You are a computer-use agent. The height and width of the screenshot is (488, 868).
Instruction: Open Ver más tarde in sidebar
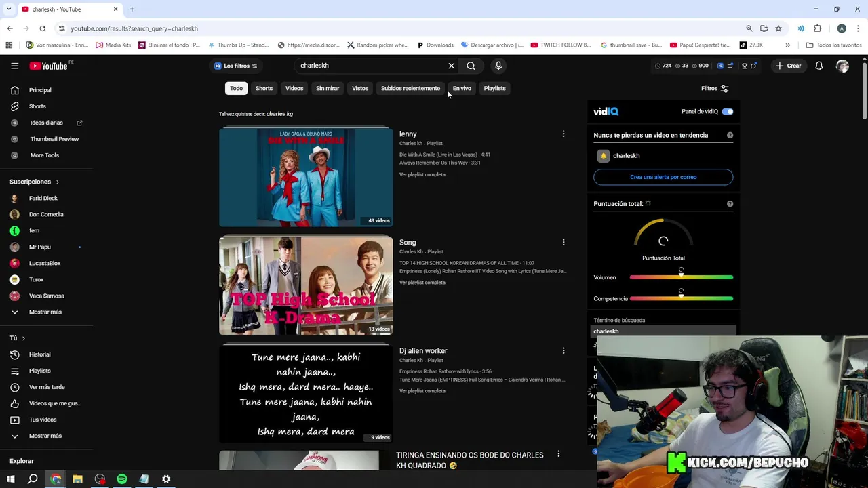coord(47,387)
